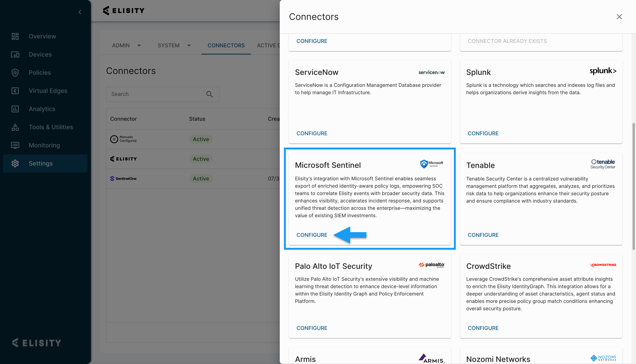Click the connectors panel vertical scrollbar
636x364 pixels.
pyautogui.click(x=634, y=186)
